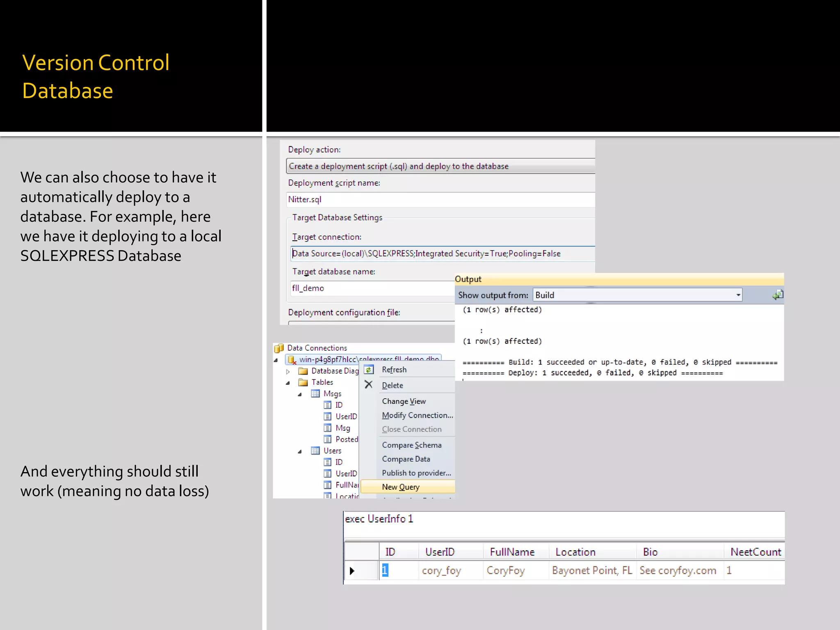Screen dimensions: 840x630
Task: Select the Msgs table label
Action: coord(332,394)
